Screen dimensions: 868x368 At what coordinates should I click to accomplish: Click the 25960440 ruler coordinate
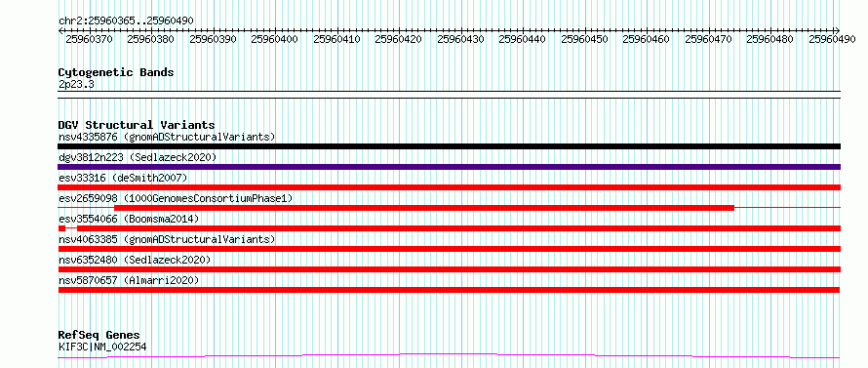coord(523,39)
